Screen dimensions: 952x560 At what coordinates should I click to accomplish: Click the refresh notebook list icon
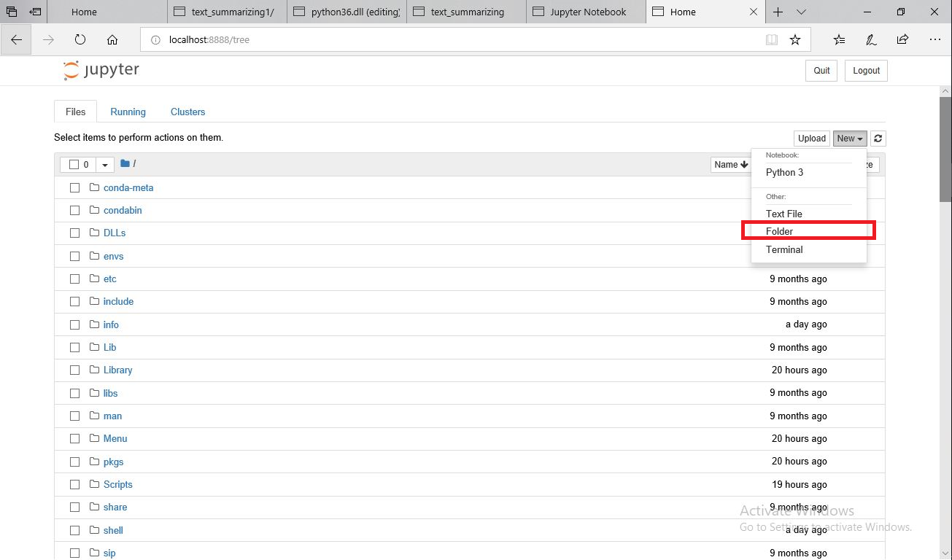[878, 138]
